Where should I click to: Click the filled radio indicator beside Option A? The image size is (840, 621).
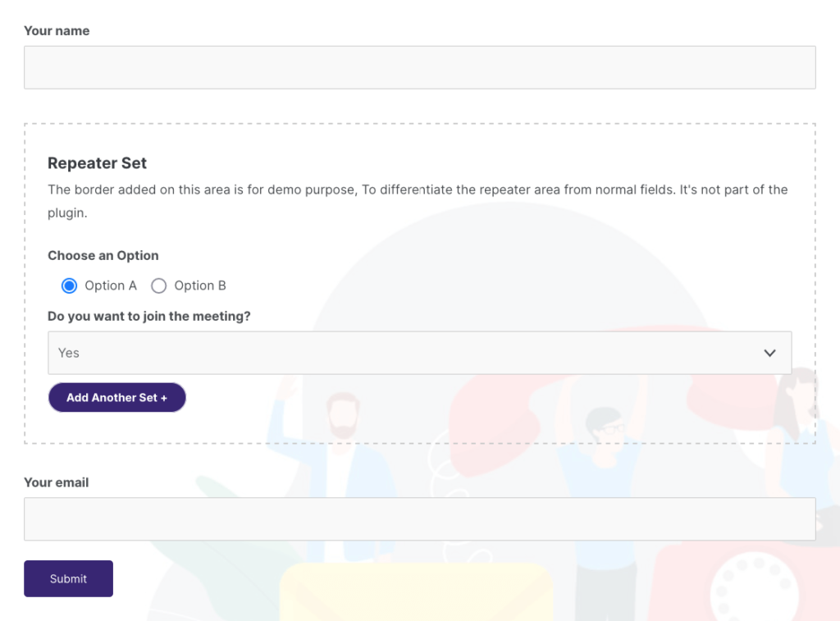(x=70, y=285)
